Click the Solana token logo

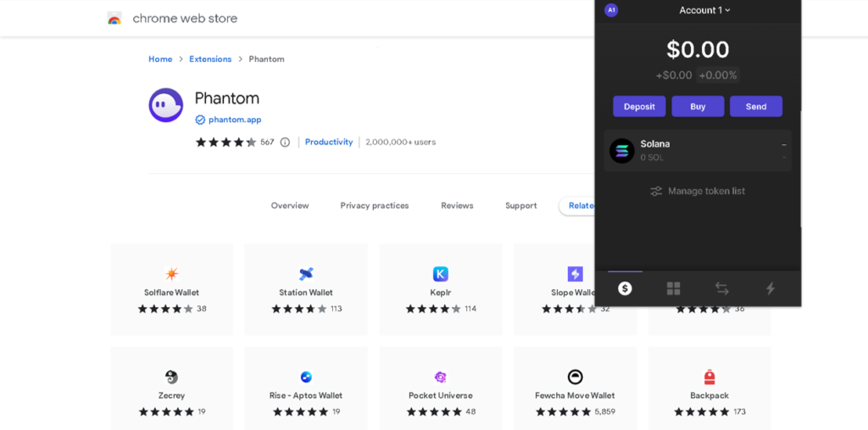621,151
